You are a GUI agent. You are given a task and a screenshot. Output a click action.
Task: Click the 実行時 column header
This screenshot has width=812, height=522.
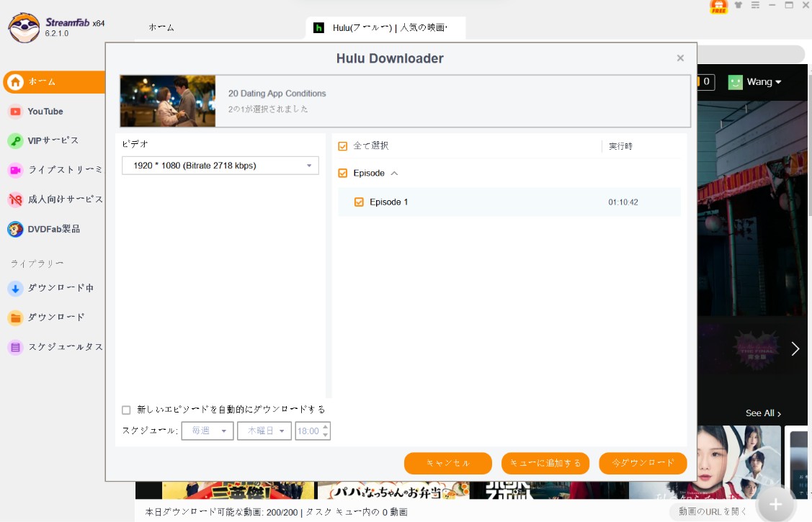tap(620, 146)
